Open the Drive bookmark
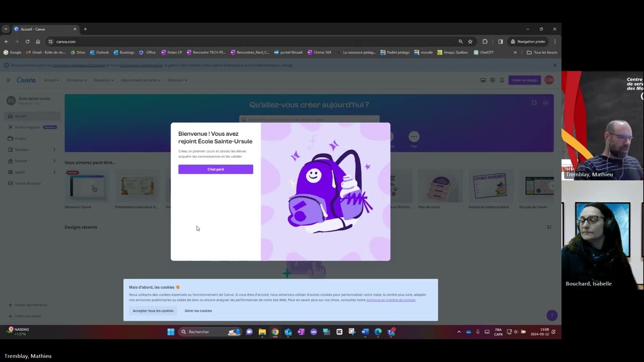Image resolution: width=644 pixels, height=362 pixels. (77, 52)
